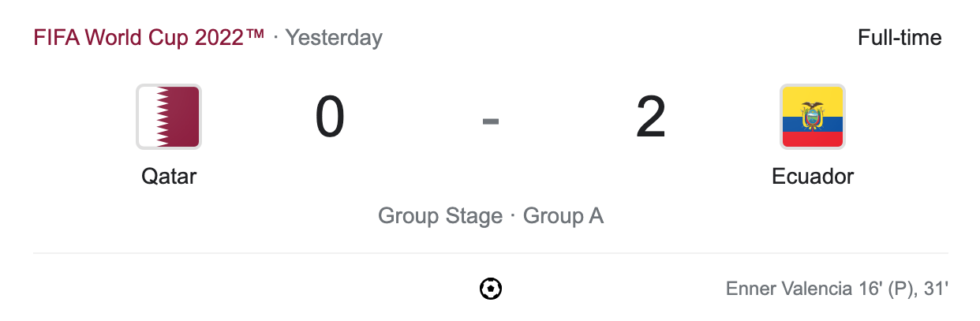The width and height of the screenshot is (980, 321).
Task: Click the (P) penalty indicator
Action: pyautogui.click(x=900, y=289)
